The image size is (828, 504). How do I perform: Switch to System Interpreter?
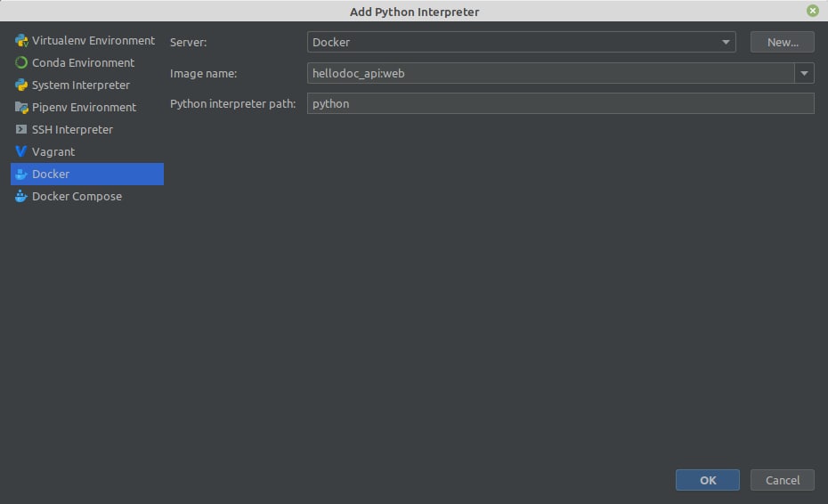pos(81,85)
